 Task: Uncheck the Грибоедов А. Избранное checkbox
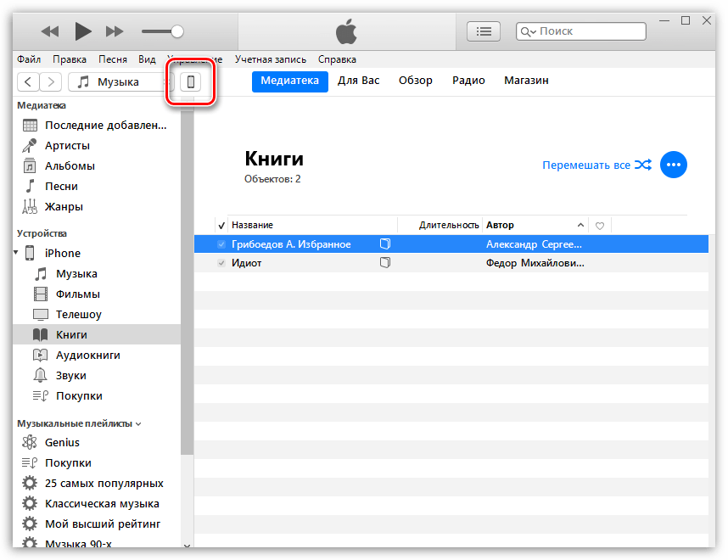(221, 244)
